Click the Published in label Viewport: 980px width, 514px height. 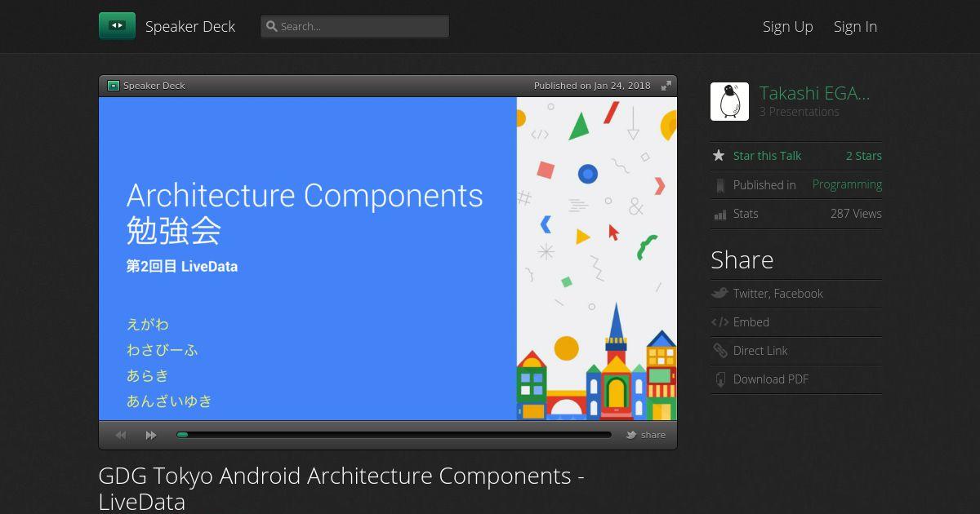coord(764,185)
